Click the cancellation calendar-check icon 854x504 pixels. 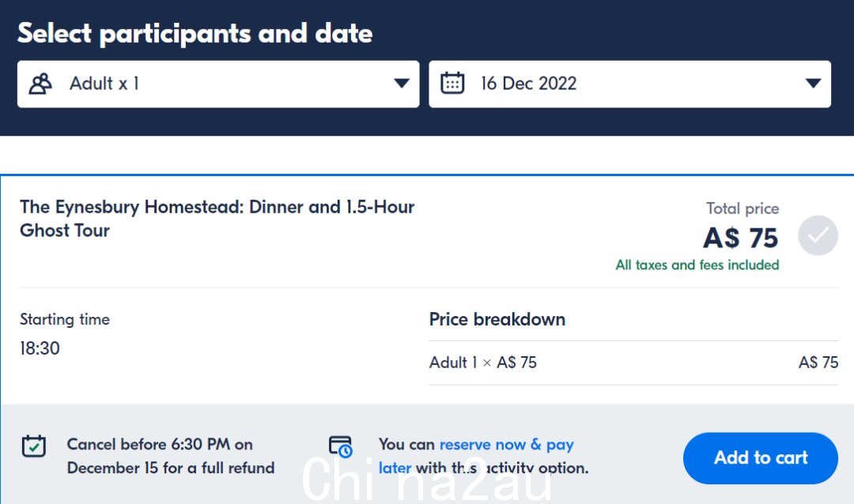tap(34, 446)
